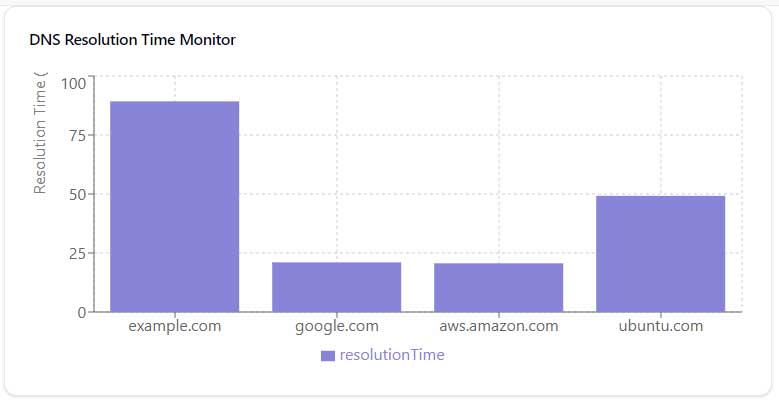
Task: Click the aws.amazon.com bar
Action: [x=498, y=287]
